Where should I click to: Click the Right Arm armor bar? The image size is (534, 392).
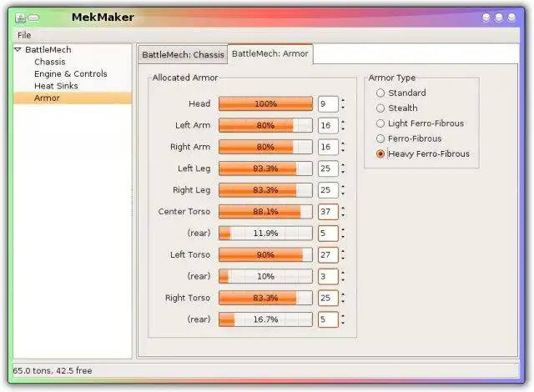click(265, 147)
